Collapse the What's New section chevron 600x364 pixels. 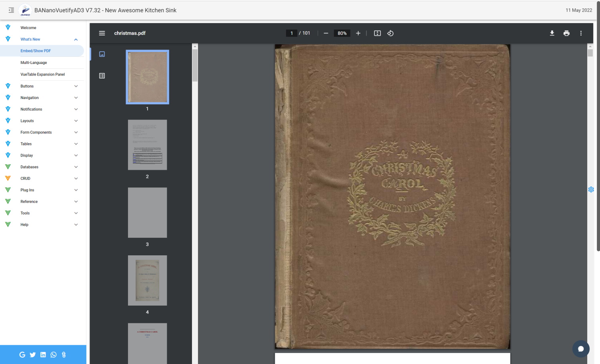[76, 40]
